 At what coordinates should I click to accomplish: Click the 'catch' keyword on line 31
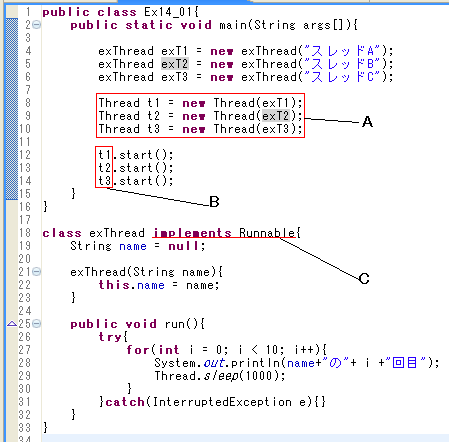(x=125, y=402)
